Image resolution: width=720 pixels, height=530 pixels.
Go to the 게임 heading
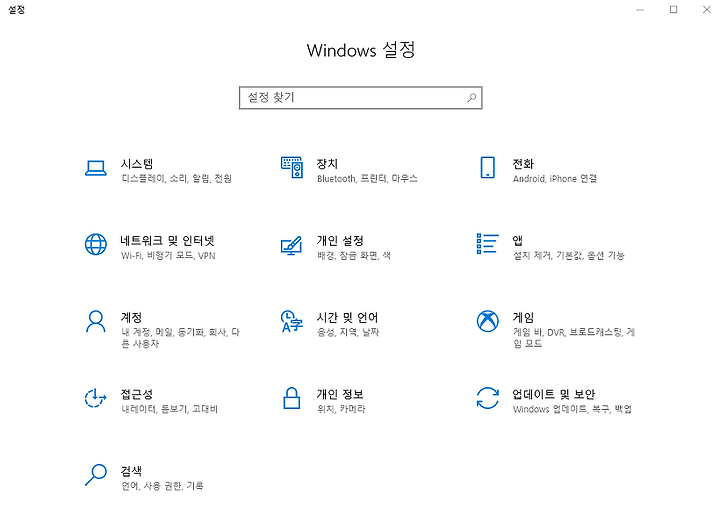(523, 317)
